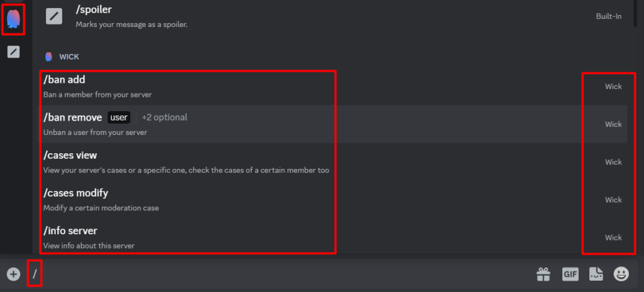Click the plus attachment button
The image size is (644, 292).
click(x=14, y=274)
